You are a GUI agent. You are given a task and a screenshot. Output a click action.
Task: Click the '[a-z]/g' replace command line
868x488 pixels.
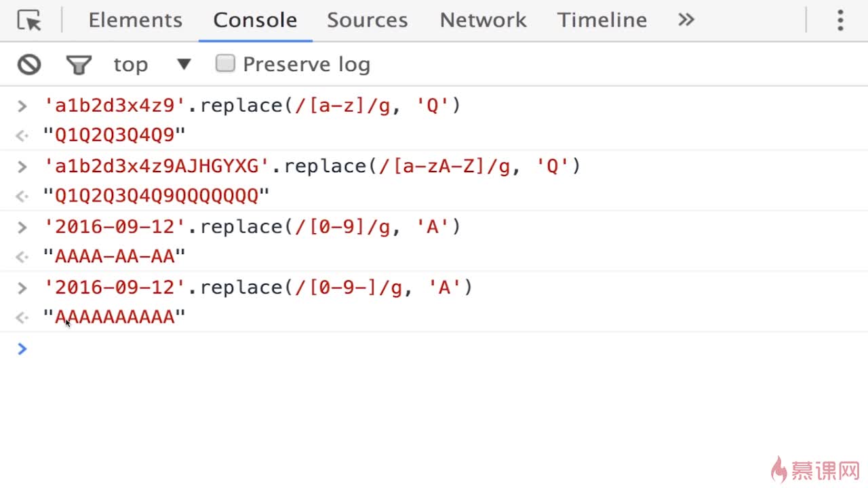tap(252, 106)
